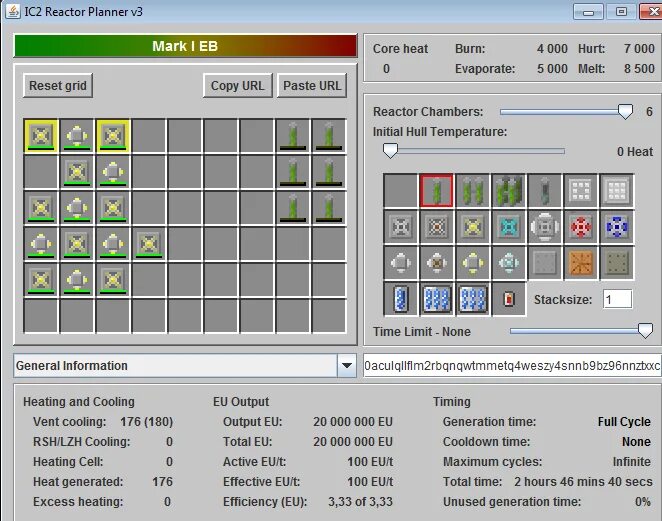Viewport: 662px width, 521px height.
Task: Click the Generation time value Full Cycle
Action: click(624, 422)
